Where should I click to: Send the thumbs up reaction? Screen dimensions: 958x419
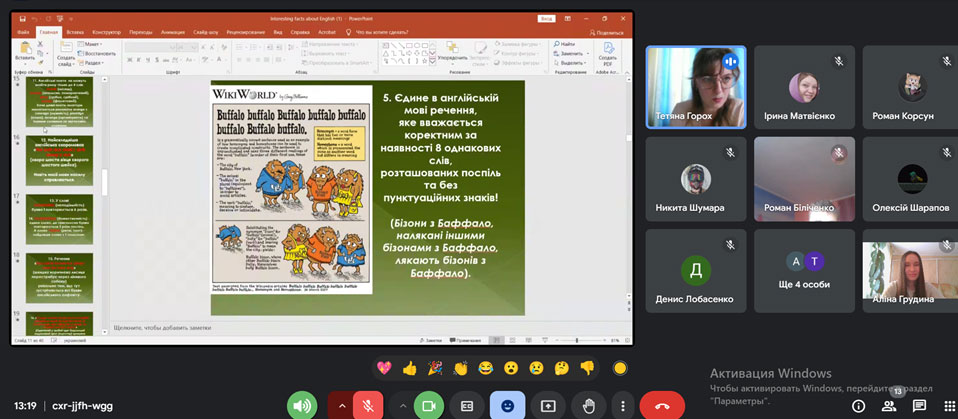tap(409, 368)
